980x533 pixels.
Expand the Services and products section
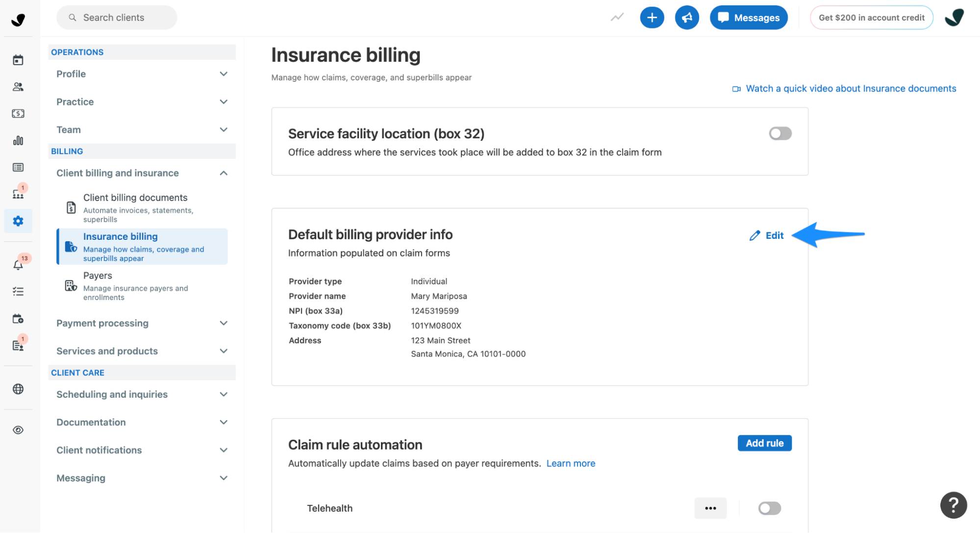click(142, 351)
